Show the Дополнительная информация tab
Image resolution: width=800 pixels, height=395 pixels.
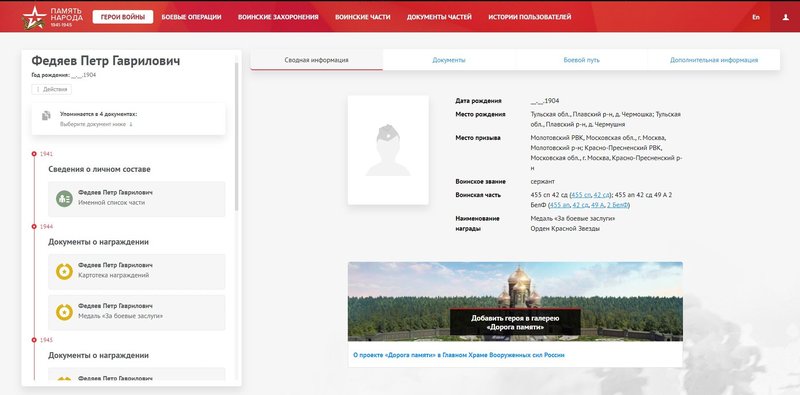(714, 60)
